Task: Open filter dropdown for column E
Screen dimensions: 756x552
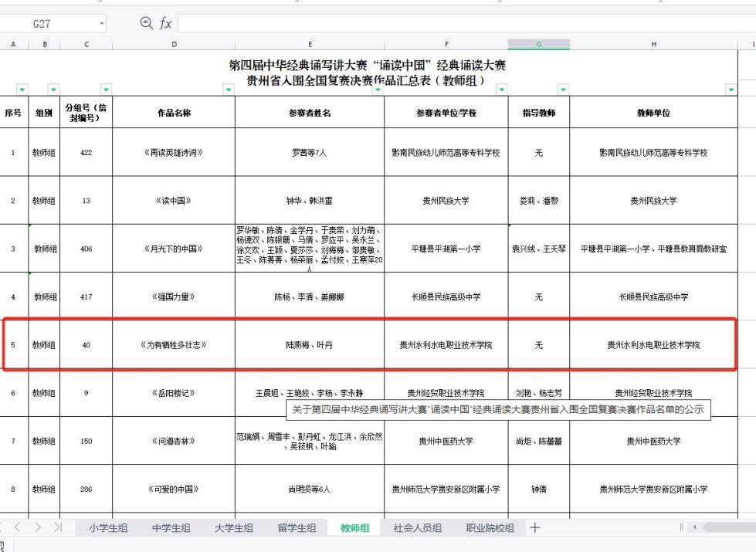Action: click(x=378, y=90)
